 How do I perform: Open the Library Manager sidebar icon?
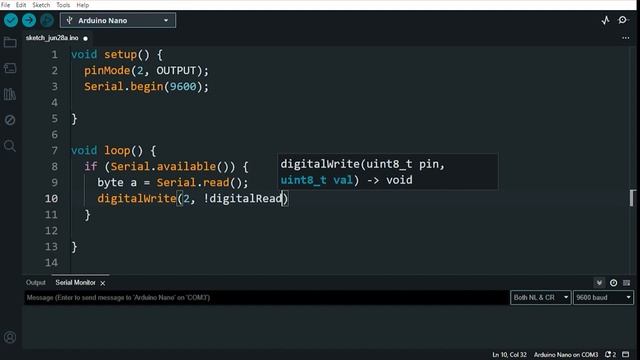point(10,94)
